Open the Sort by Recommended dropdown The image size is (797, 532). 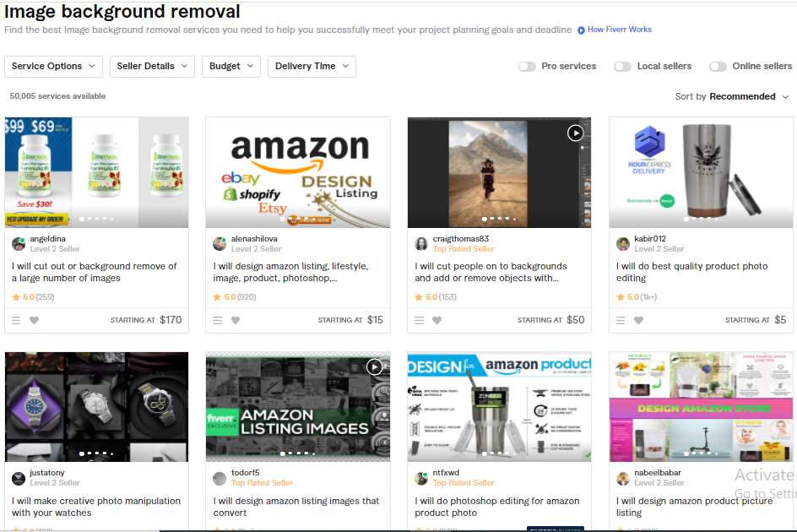732,96
